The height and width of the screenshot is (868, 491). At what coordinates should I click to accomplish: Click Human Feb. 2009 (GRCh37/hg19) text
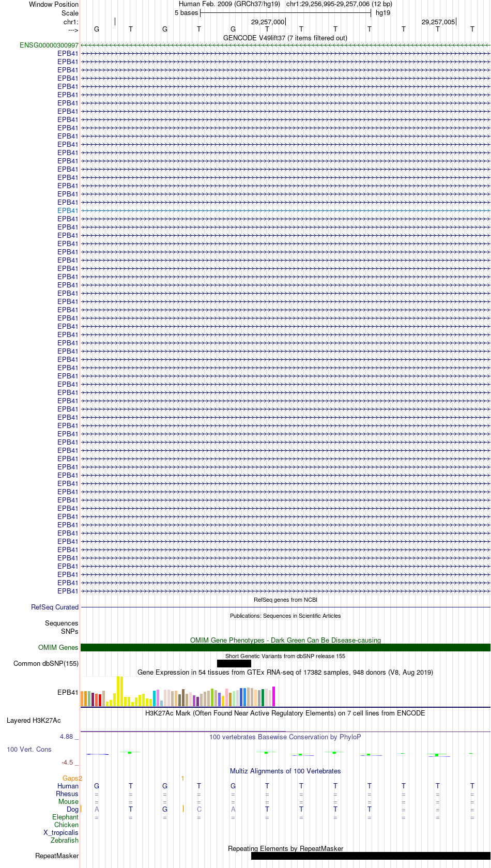pyautogui.click(x=229, y=4)
